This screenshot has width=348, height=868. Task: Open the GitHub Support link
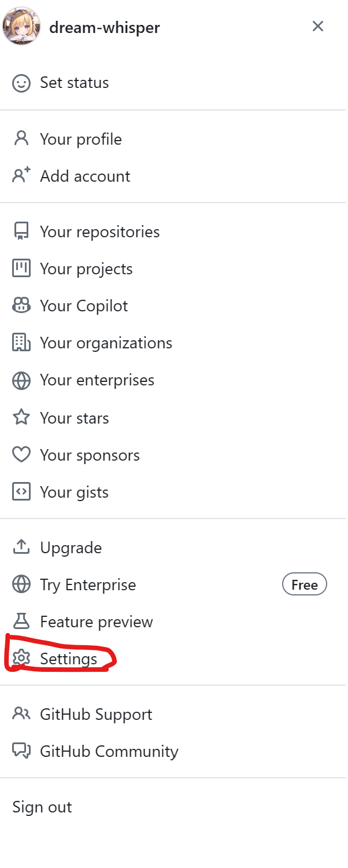point(96,715)
